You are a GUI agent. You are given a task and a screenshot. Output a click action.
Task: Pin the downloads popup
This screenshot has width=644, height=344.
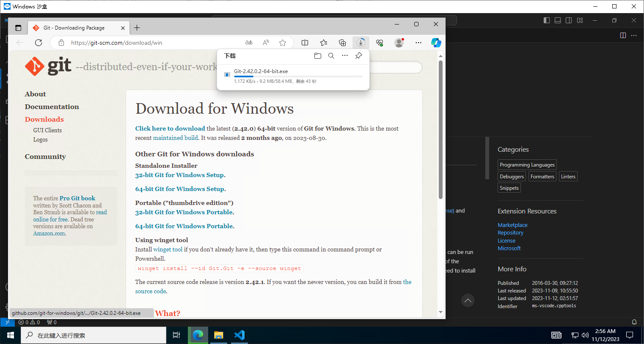[x=358, y=56]
